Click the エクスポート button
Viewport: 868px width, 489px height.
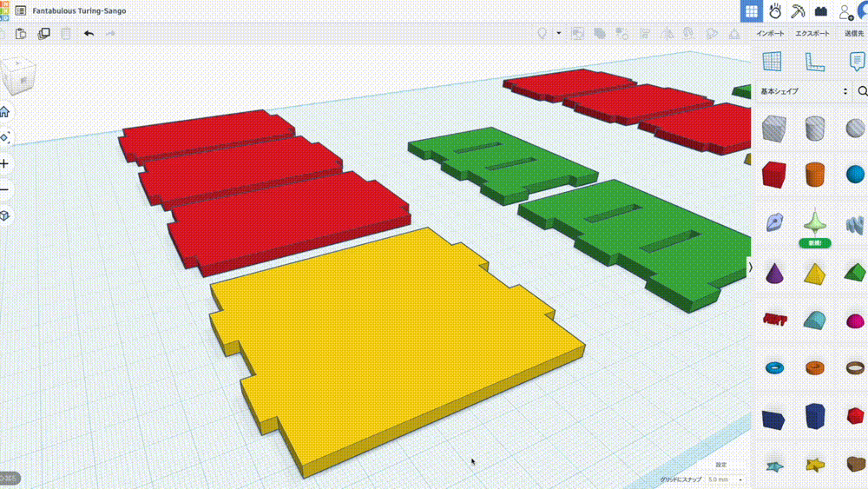(813, 33)
